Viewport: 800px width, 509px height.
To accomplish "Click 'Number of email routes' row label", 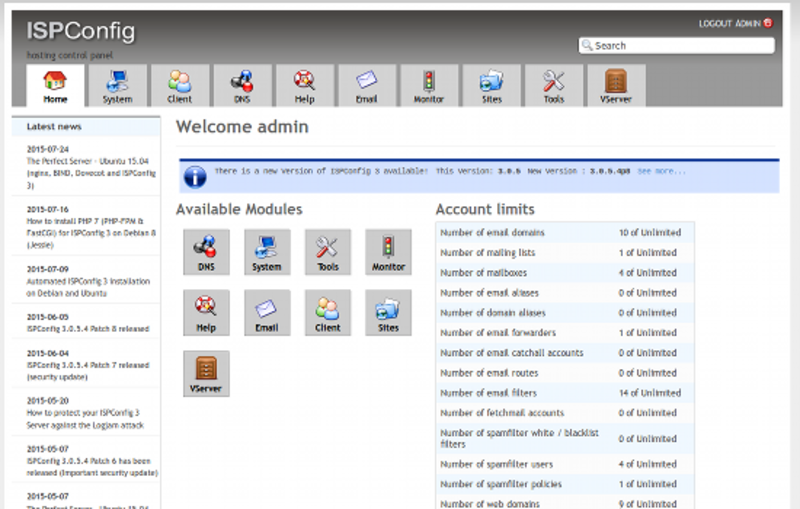I will click(489, 373).
